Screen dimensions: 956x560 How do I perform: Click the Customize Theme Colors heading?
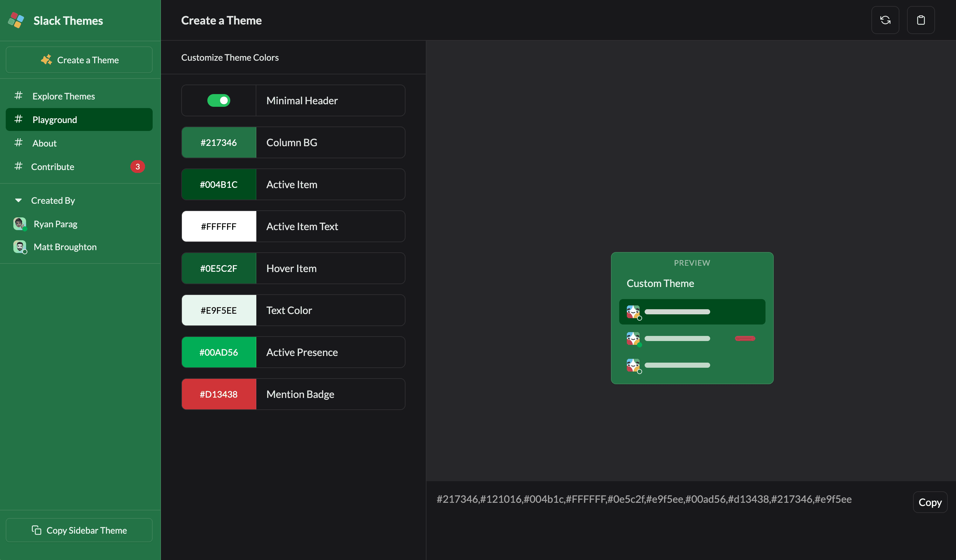[x=230, y=57]
